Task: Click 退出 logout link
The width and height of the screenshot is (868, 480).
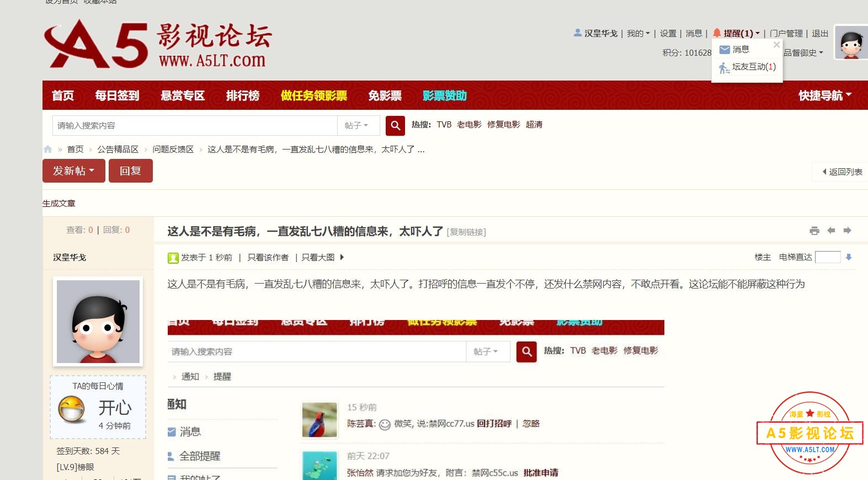Action: click(x=820, y=33)
